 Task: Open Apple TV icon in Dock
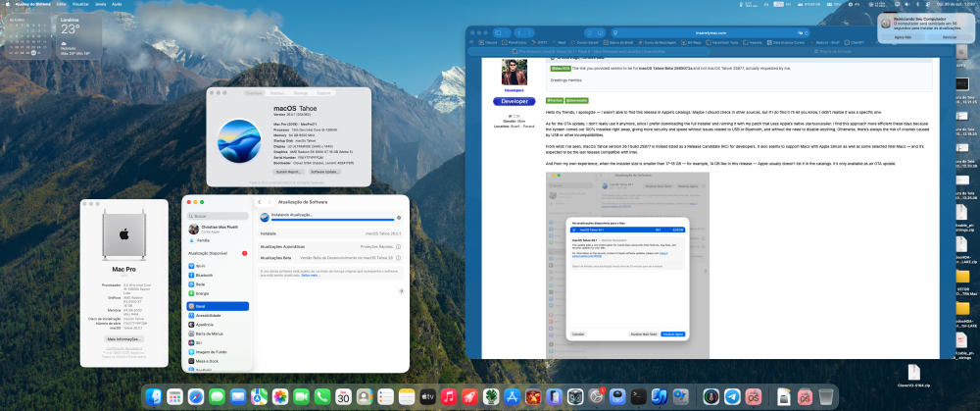click(x=427, y=396)
